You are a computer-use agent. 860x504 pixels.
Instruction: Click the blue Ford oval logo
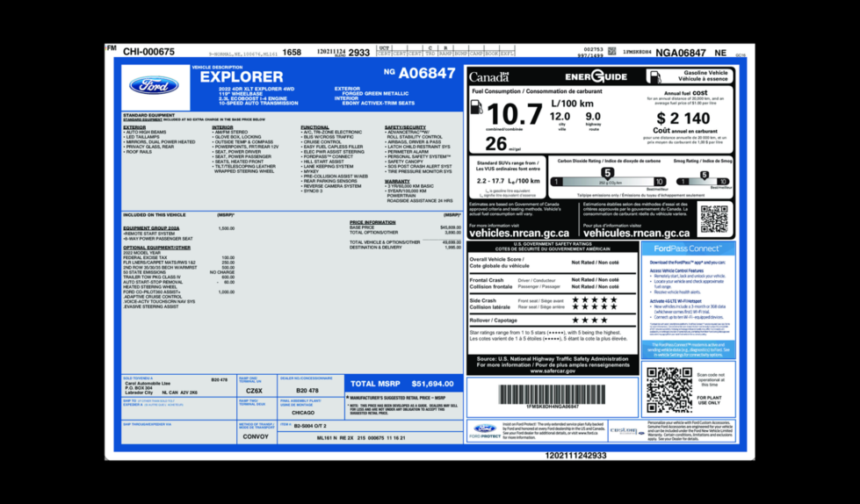(x=154, y=85)
